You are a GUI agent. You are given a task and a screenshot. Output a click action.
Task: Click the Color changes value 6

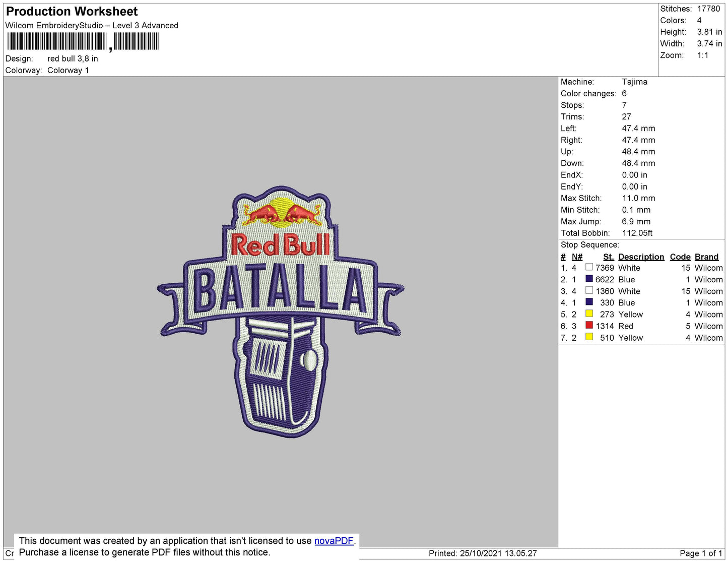click(624, 93)
